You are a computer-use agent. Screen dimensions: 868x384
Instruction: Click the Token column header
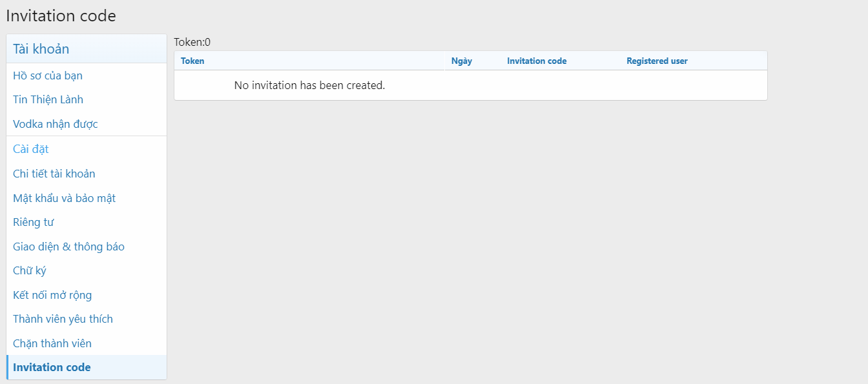tap(192, 61)
